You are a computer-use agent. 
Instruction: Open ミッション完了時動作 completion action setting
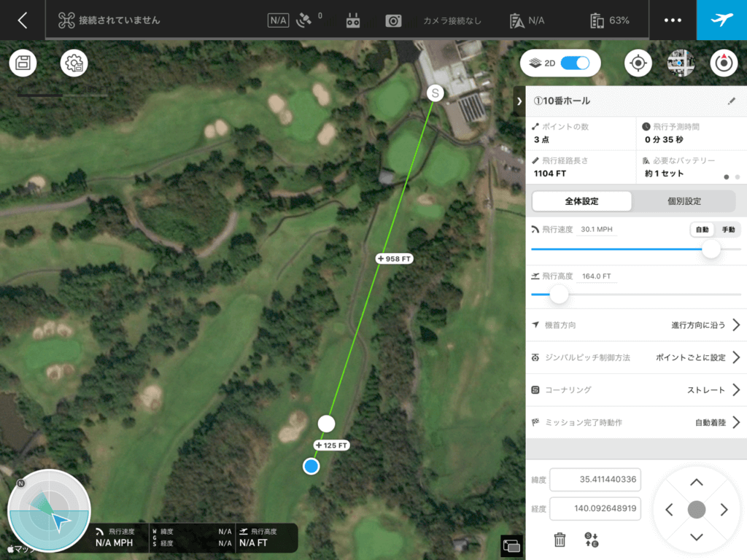[735, 422]
